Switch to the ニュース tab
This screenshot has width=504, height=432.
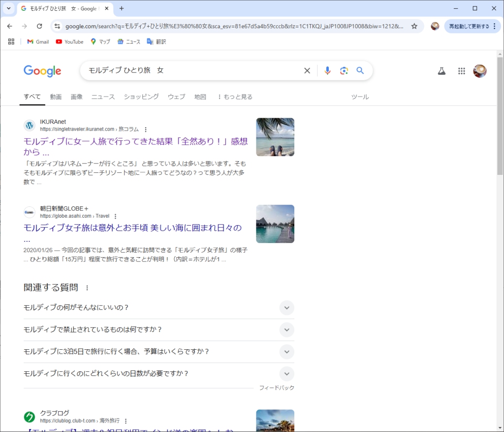(103, 97)
